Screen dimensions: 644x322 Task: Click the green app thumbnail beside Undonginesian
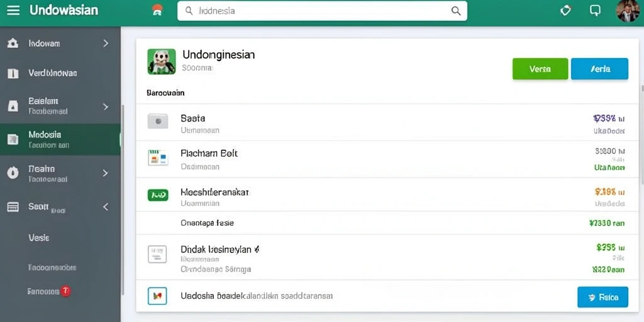[x=162, y=62]
